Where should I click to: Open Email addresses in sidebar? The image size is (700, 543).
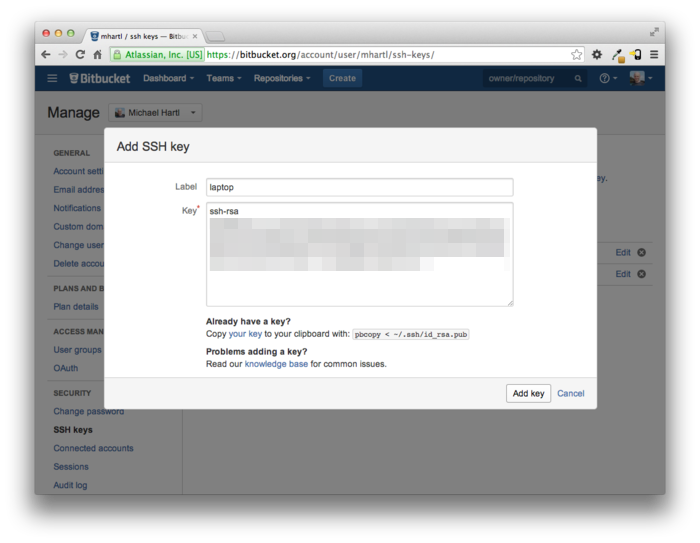78,189
